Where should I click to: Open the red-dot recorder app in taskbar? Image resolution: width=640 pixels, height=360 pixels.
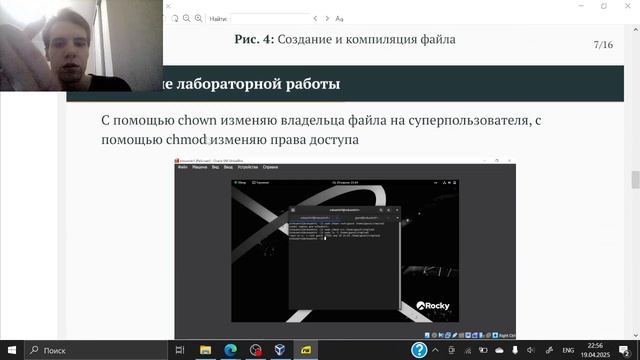coord(256,350)
